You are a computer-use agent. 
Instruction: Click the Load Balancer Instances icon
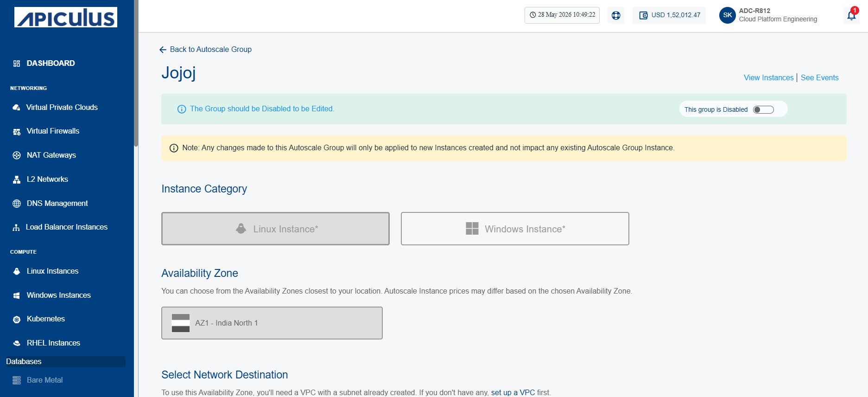coord(16,227)
